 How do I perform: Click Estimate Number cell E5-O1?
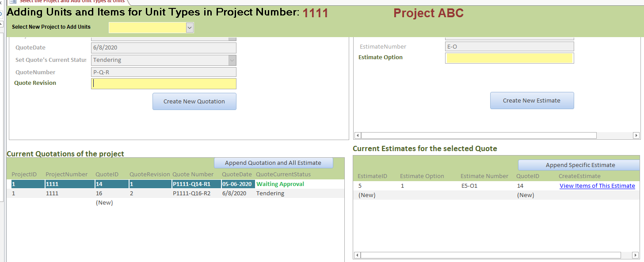click(x=469, y=186)
